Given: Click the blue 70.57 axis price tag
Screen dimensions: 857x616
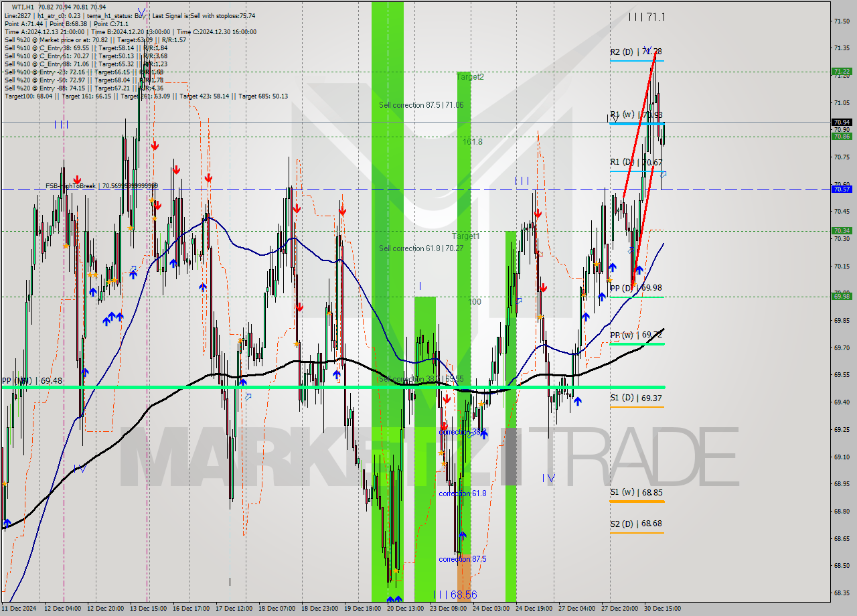Looking at the screenshot, I should tap(842, 189).
